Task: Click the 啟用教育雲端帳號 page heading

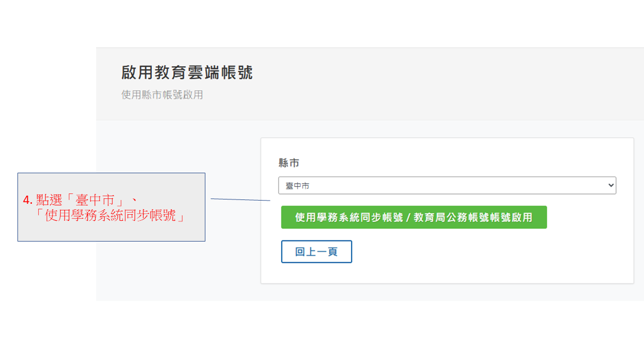Action: click(187, 73)
